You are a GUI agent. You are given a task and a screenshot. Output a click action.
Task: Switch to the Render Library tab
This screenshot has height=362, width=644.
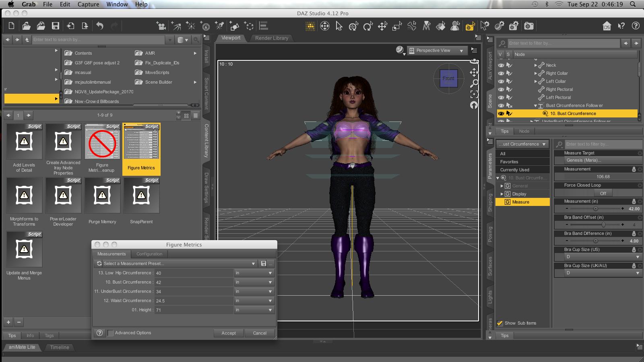point(272,38)
